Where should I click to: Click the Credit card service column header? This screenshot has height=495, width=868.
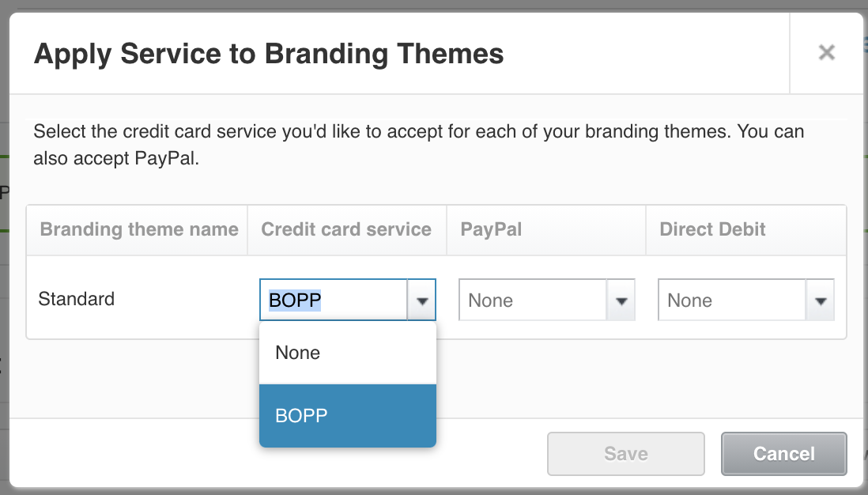tap(346, 229)
